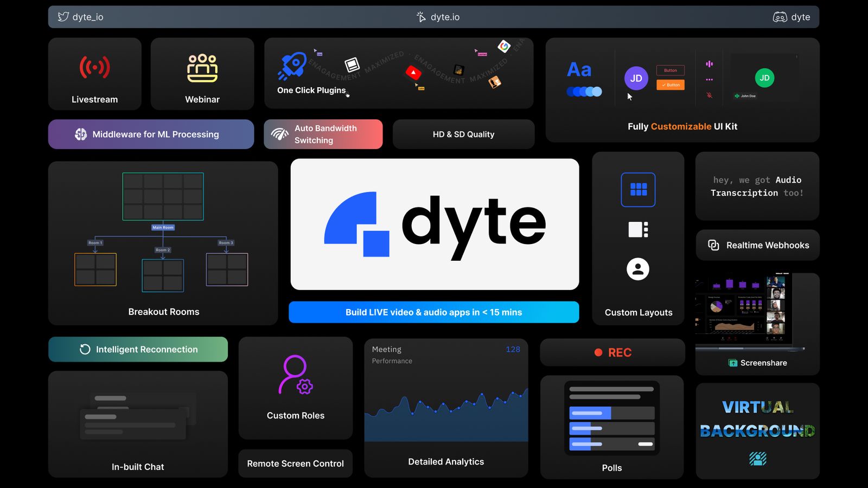Select the Room 2 breakout room
Image resolution: width=868 pixels, height=488 pixels.
pos(163,274)
